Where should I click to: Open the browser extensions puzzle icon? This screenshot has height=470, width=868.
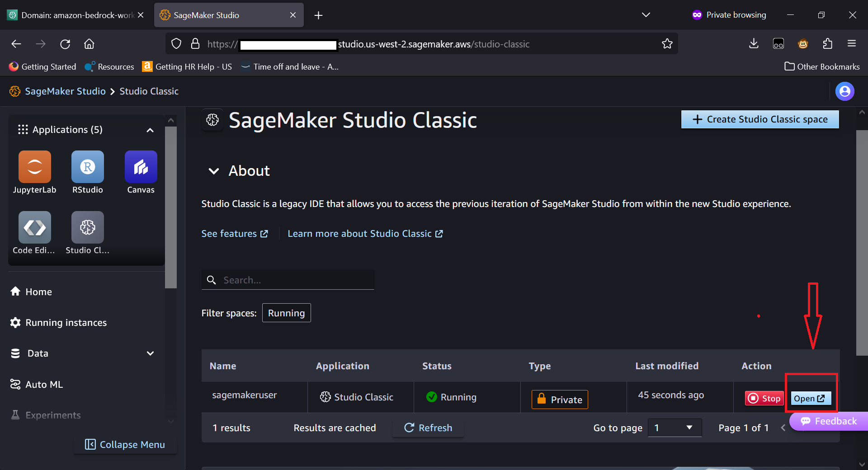coord(827,44)
